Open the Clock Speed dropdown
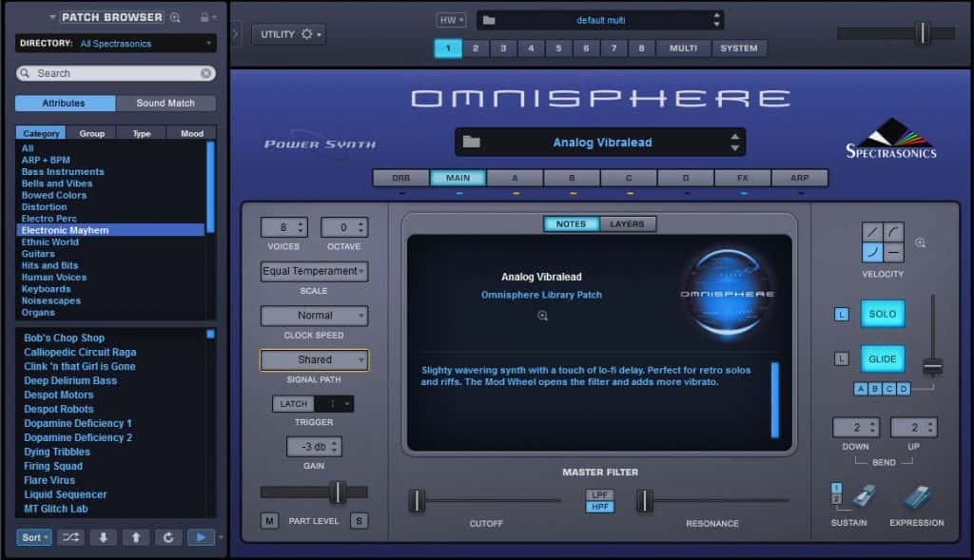Screen dimensions: 974x560 pos(314,315)
